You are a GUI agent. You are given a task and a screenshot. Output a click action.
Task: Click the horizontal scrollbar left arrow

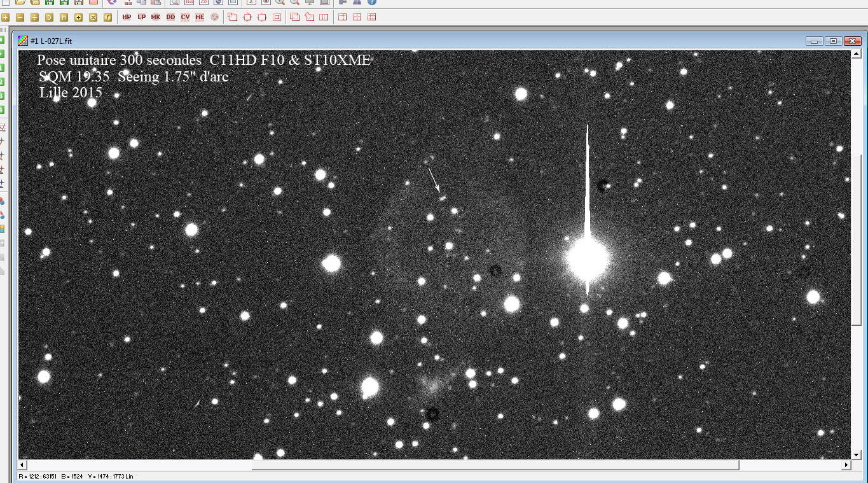pos(23,465)
